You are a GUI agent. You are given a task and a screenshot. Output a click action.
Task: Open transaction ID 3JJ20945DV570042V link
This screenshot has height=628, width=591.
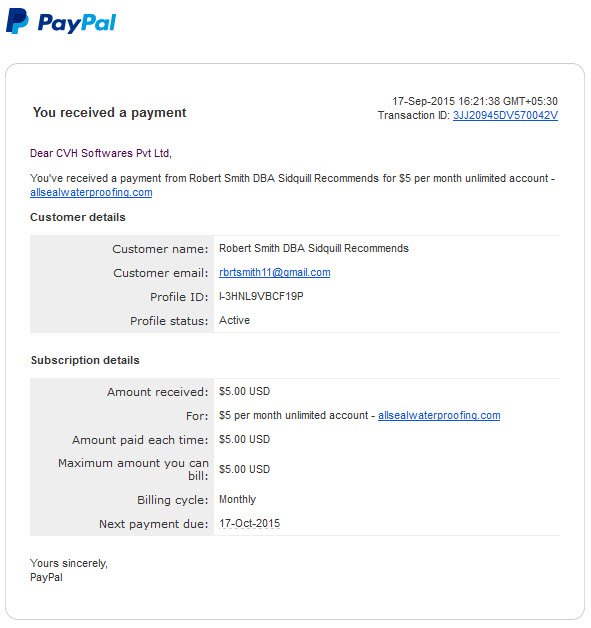point(505,115)
